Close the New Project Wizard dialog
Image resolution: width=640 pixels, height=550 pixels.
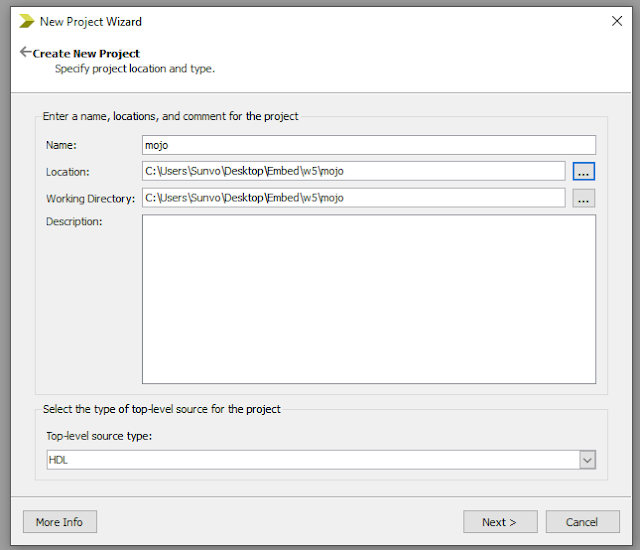pos(617,21)
